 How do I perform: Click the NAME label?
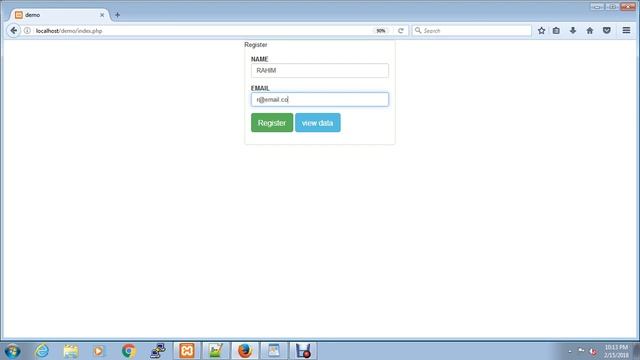click(x=260, y=59)
